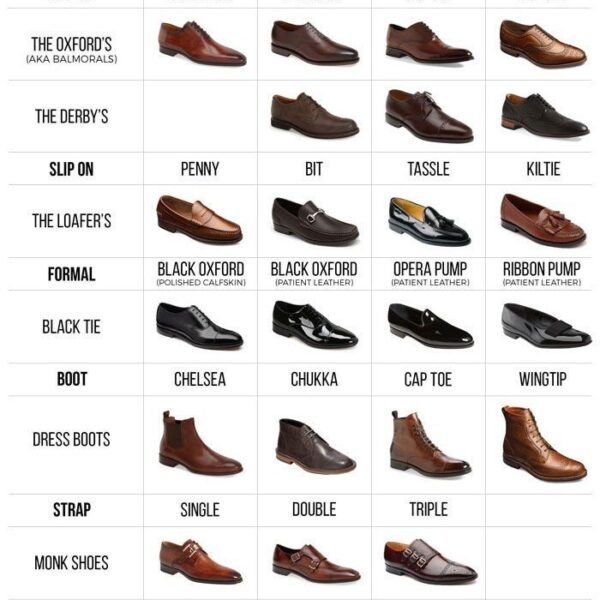Click the black wingtip derby shoe
This screenshot has height=600, width=600.
[545, 116]
